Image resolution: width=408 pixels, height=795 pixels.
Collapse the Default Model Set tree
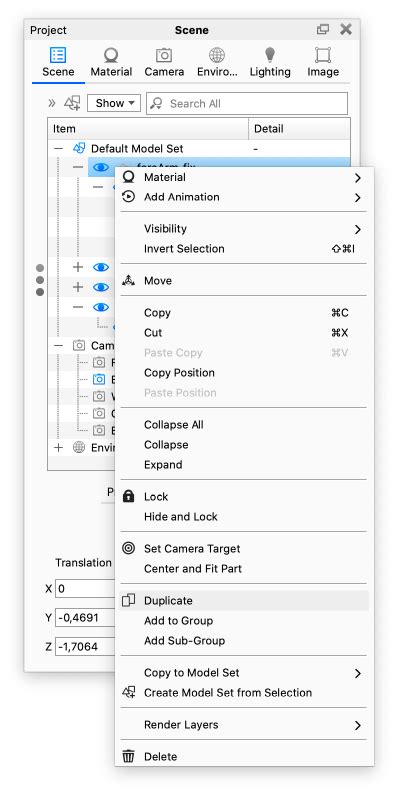(59, 149)
